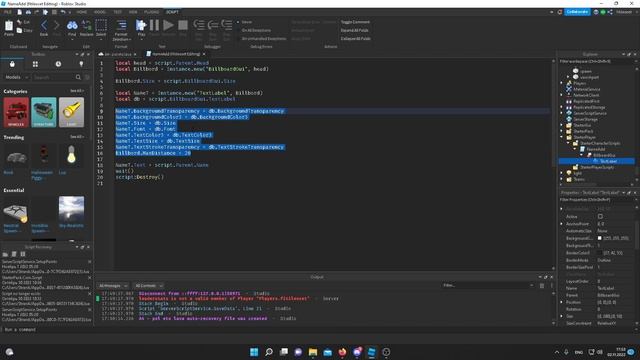640x360 pixels.
Task: Open Toolbox inventory grid tab icon
Action: pyautogui.click(x=35, y=64)
